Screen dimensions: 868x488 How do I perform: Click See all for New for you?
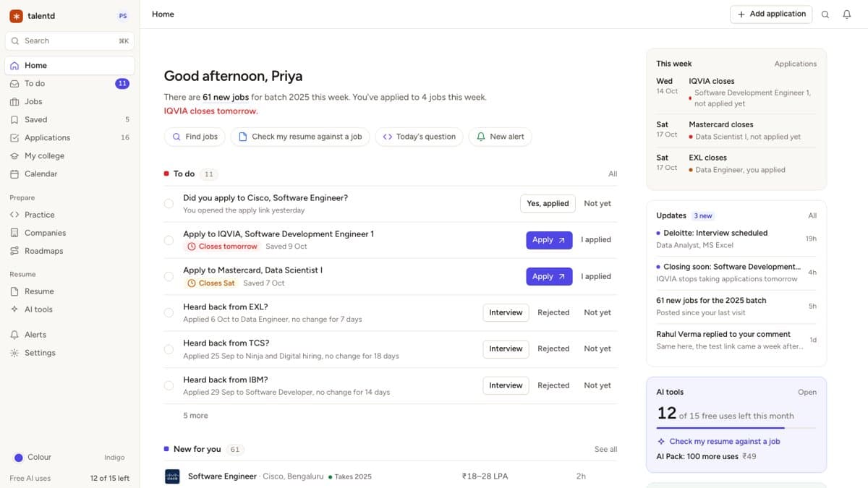[605, 449]
